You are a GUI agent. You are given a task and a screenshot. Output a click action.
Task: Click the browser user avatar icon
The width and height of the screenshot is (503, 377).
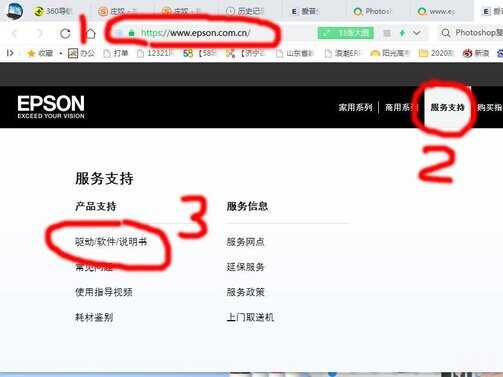click(x=14, y=11)
